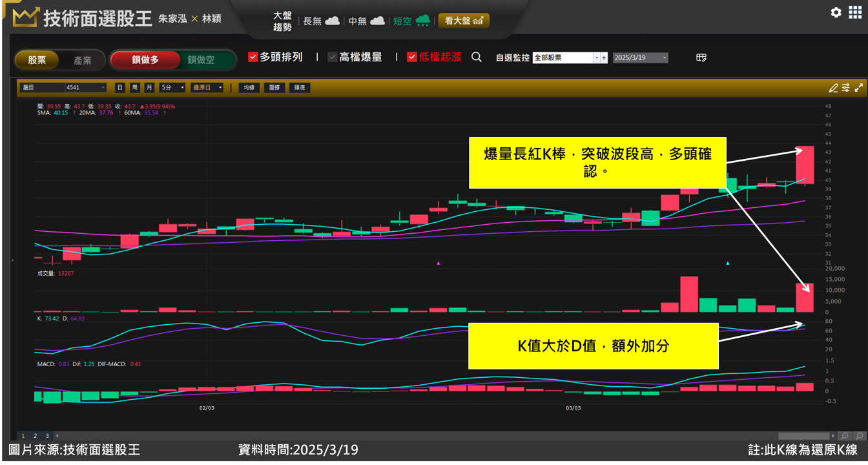Screen dimensions: 868x465
Task: Click the price change ▲3.95(9.94)% text
Action: pos(158,106)
